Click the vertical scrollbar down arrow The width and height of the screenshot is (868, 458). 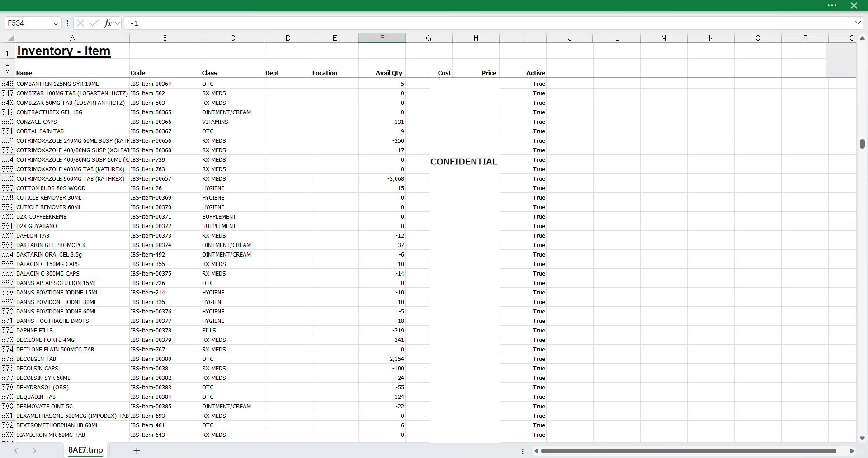[862, 438]
